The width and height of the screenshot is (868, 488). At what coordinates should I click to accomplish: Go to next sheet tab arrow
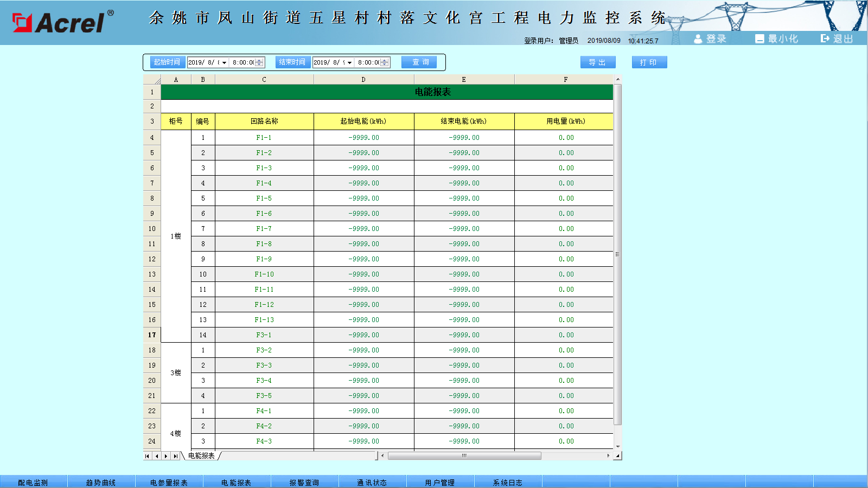(x=166, y=456)
